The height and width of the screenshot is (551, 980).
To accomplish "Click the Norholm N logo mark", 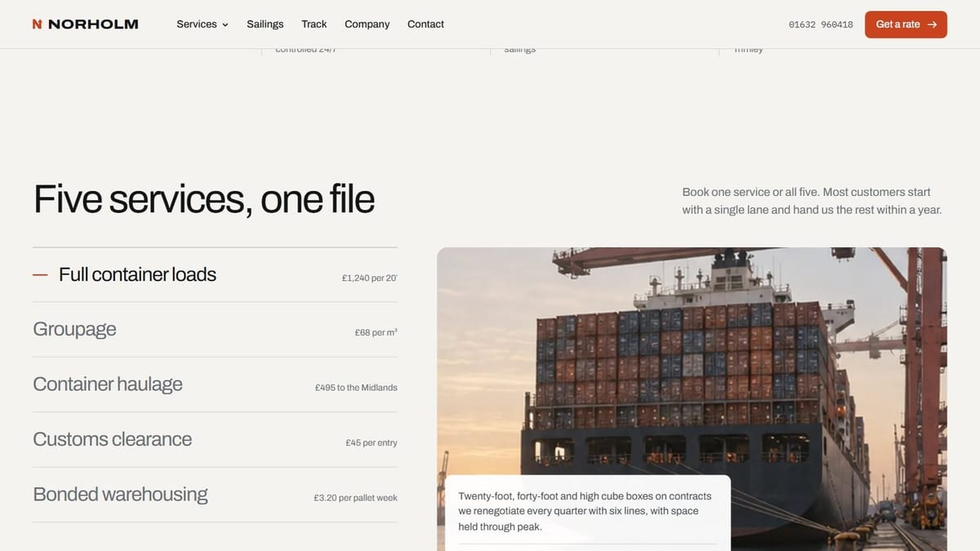I will 37,24.
